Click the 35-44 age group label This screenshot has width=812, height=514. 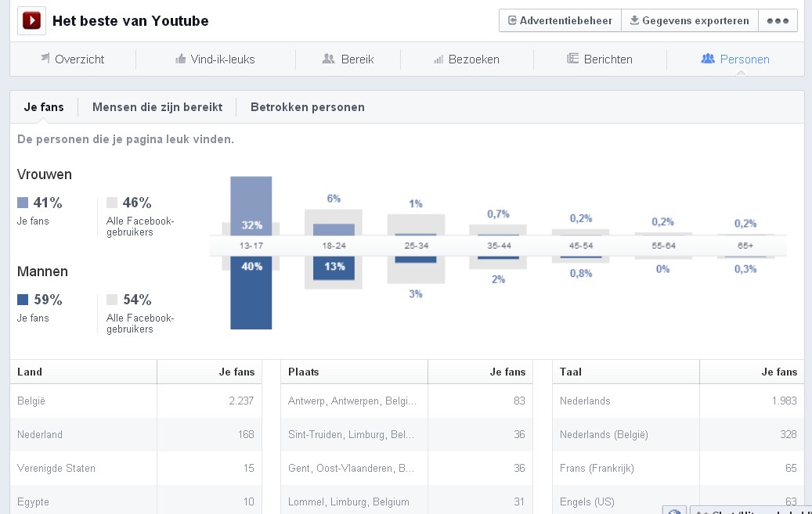click(x=500, y=246)
